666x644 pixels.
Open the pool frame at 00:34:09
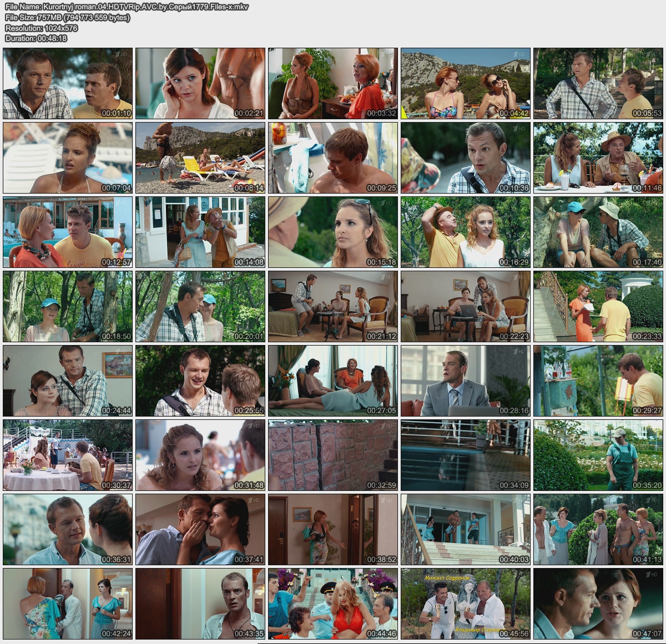(x=466, y=455)
